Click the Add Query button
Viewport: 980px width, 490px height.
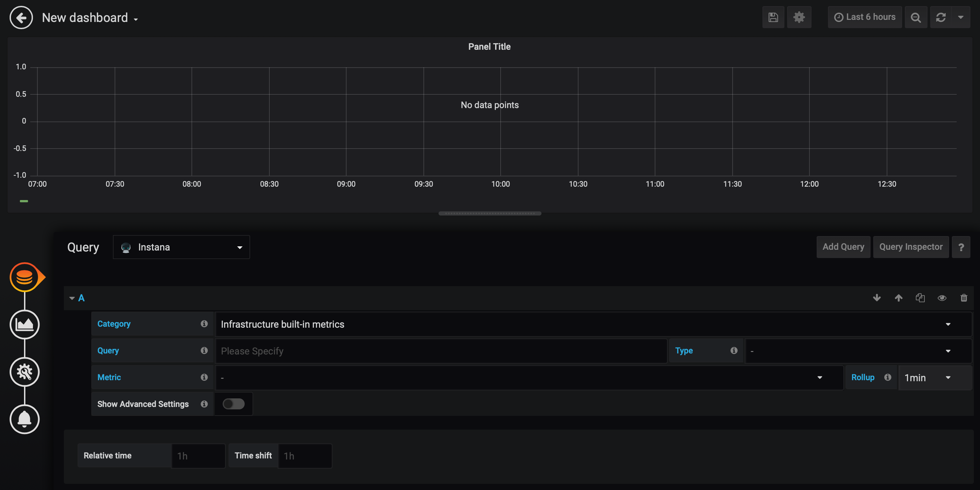pyautogui.click(x=843, y=247)
